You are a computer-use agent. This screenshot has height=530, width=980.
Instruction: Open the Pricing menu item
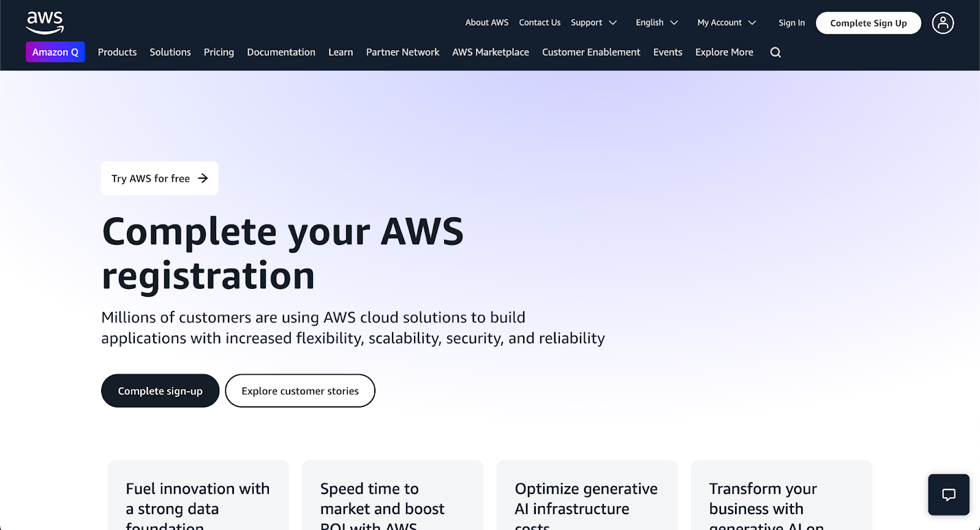[x=219, y=52]
